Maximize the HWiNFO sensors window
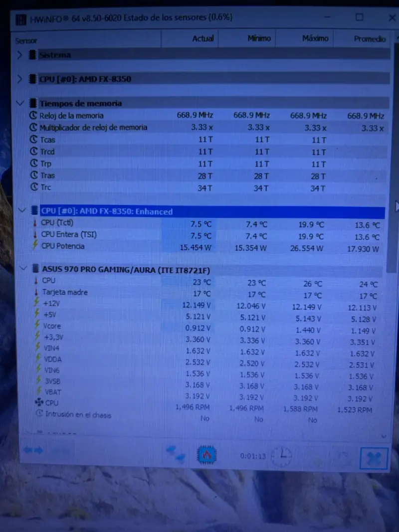Screen dimensions: 399x532 click(x=359, y=17)
